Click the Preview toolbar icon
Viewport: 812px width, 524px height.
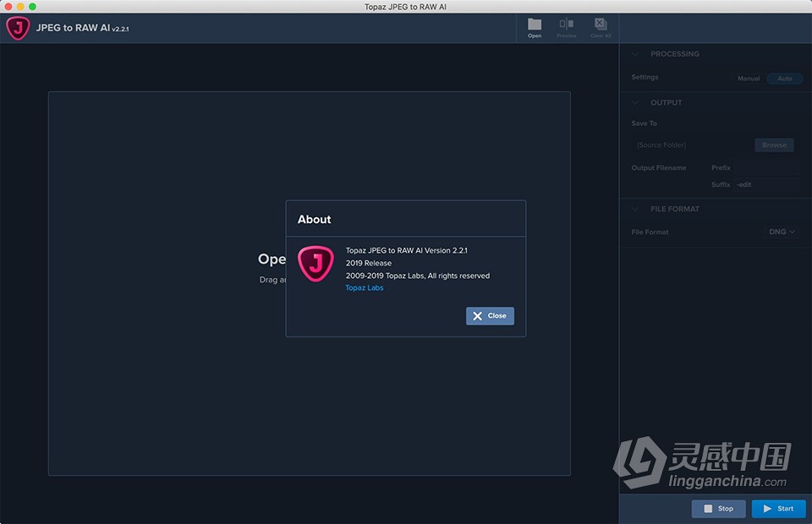click(x=566, y=27)
